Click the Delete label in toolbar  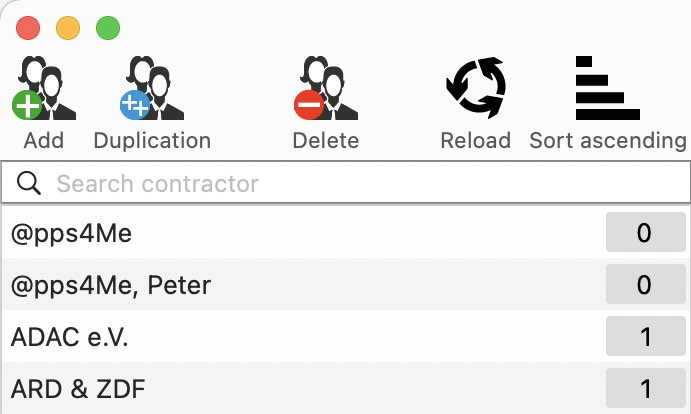[326, 141]
